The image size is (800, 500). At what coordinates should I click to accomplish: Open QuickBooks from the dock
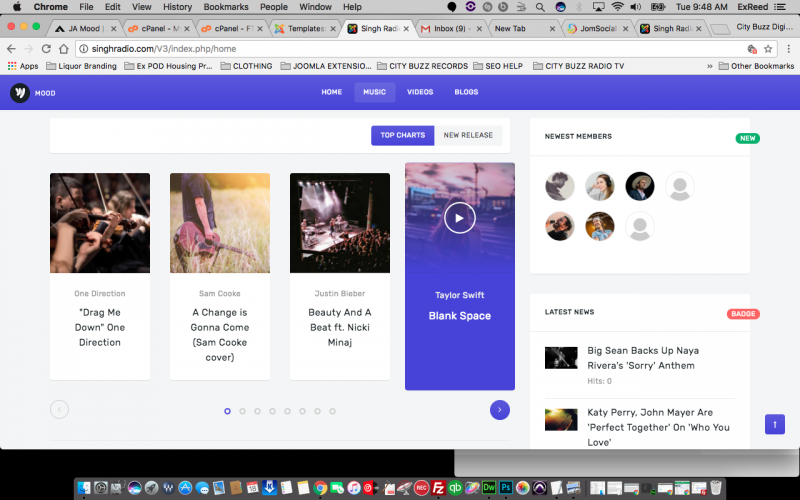pyautogui.click(x=455, y=488)
